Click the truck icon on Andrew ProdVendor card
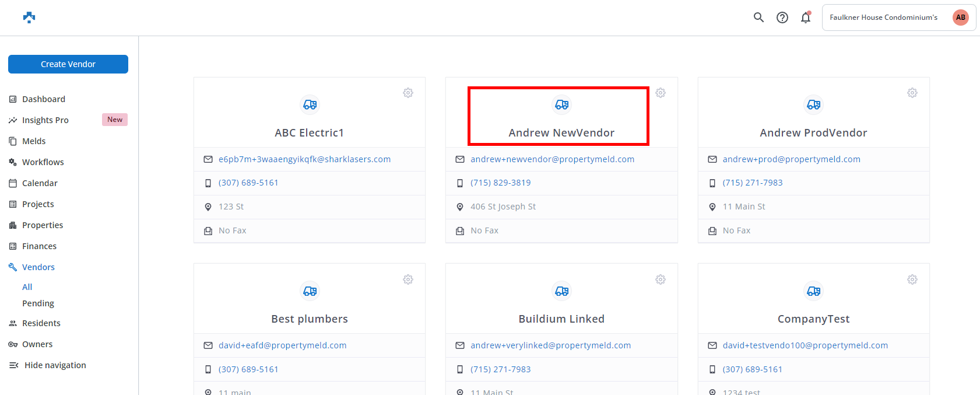 813,104
